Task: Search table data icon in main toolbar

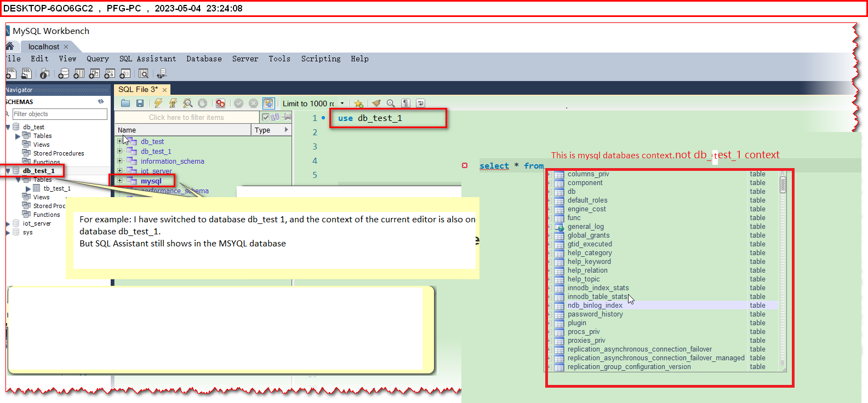Action: (x=144, y=73)
